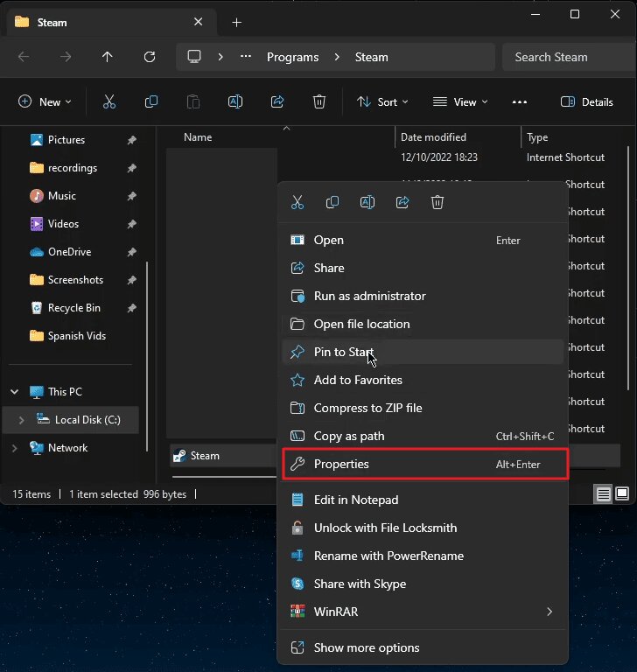Select Add to Favorites
Image resolution: width=637 pixels, height=672 pixels.
tap(423, 380)
